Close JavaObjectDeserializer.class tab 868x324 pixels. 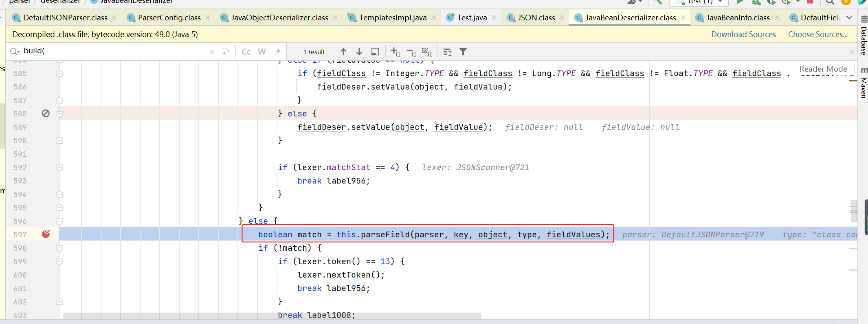point(335,18)
